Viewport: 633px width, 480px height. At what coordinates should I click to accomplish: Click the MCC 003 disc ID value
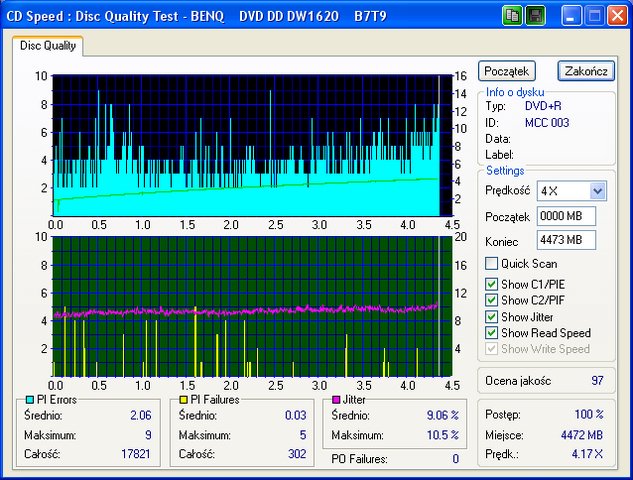(547, 123)
